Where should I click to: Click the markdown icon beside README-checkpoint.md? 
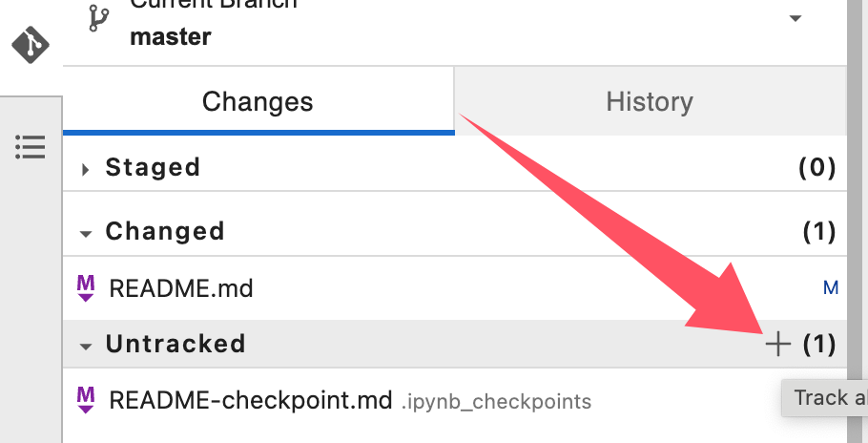point(85,400)
